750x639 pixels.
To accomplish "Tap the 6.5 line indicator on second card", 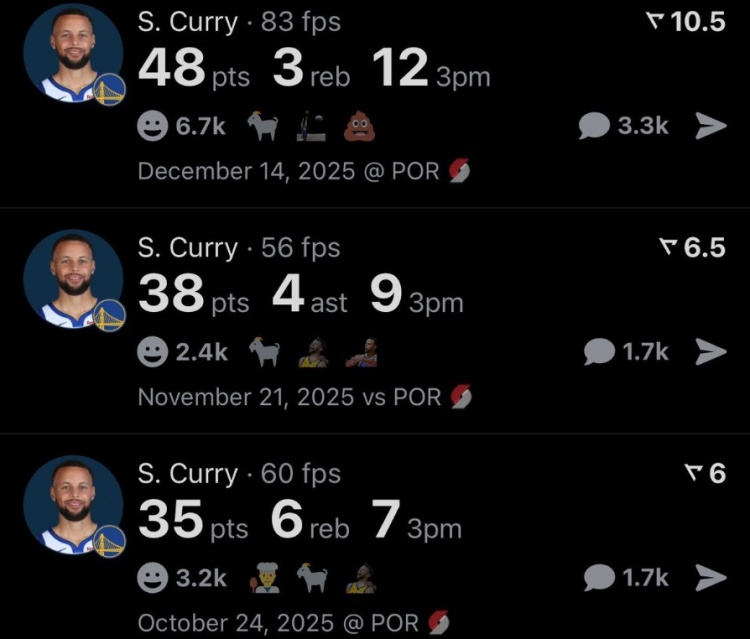I will tap(691, 247).
